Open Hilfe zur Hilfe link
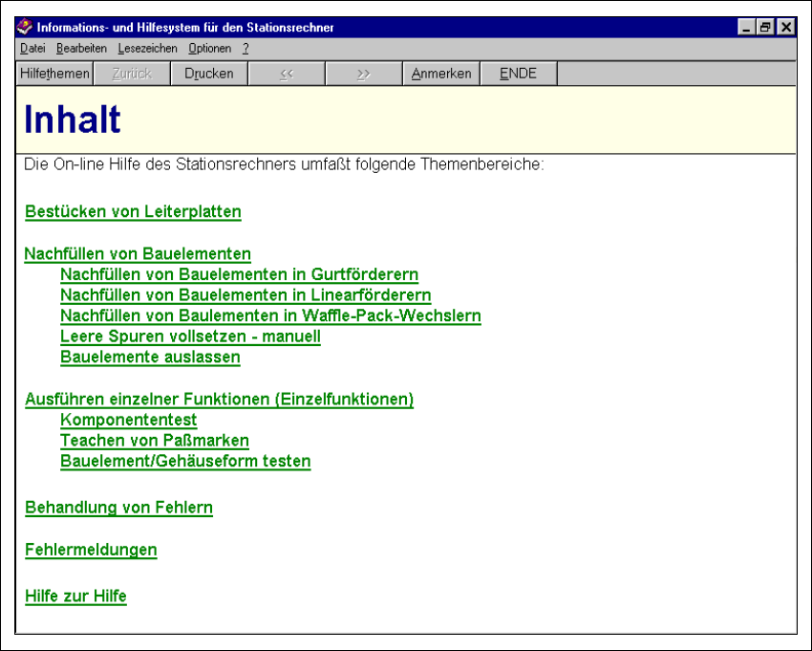812x651 pixels. (x=75, y=597)
